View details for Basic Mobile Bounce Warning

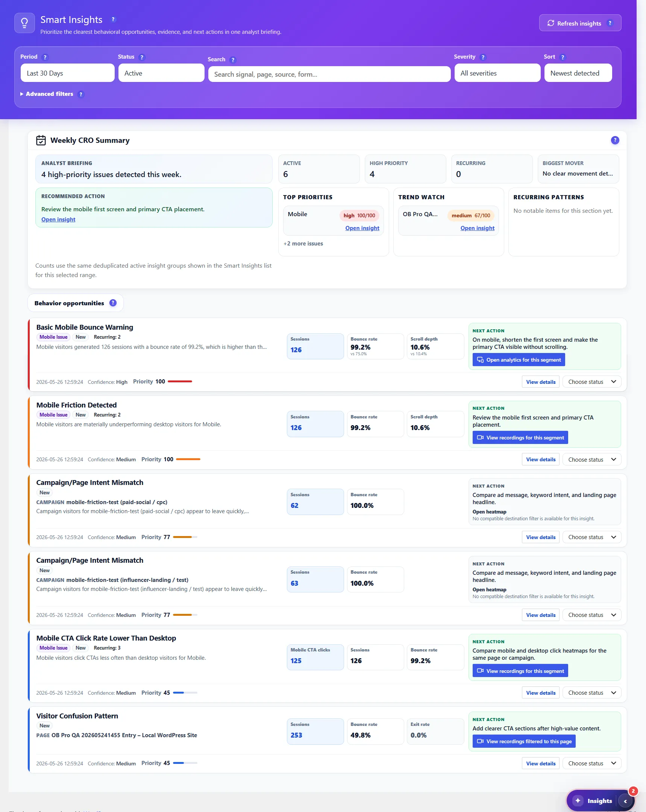click(541, 382)
